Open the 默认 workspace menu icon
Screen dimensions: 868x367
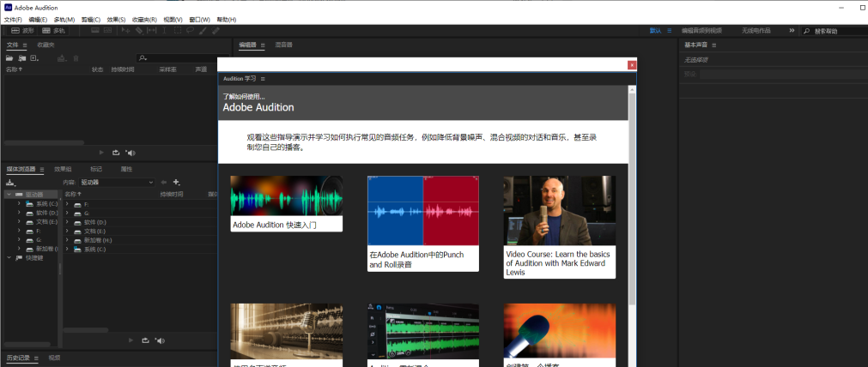point(670,30)
